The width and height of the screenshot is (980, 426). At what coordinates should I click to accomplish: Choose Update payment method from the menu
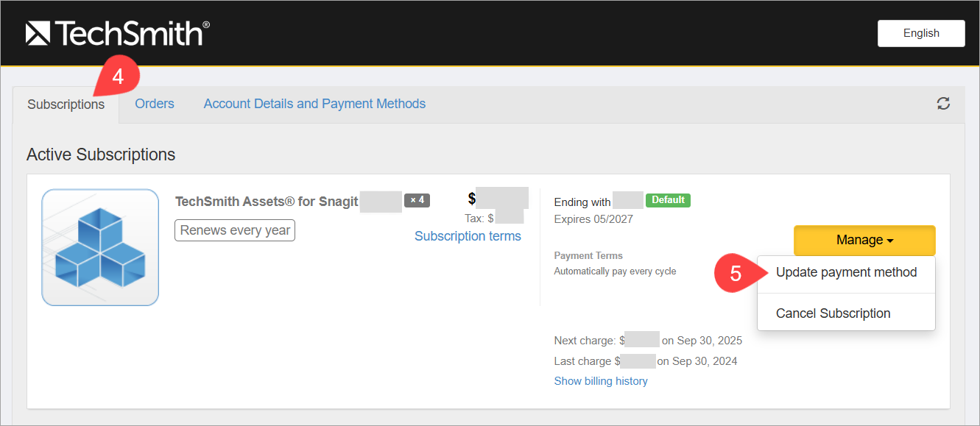coord(846,272)
